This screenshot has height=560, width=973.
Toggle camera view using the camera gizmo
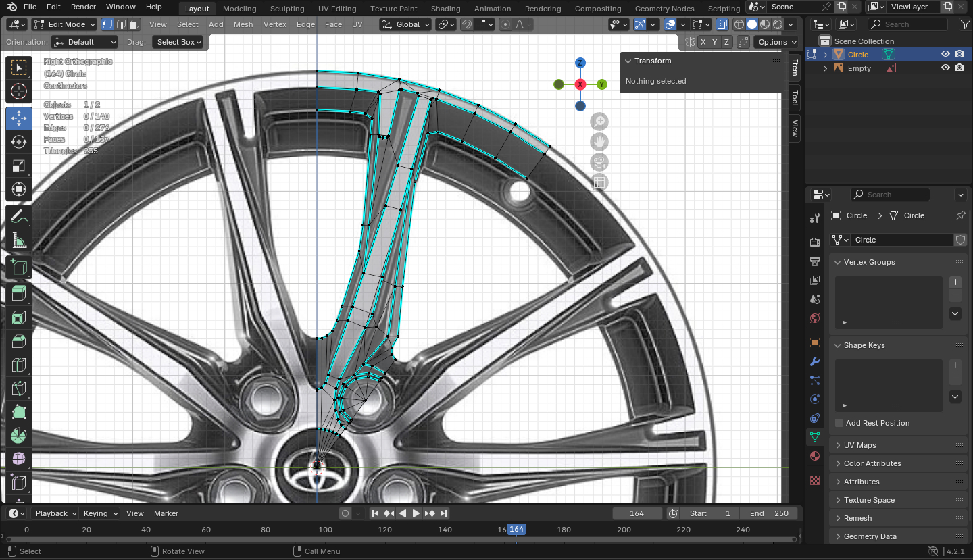coord(599,162)
